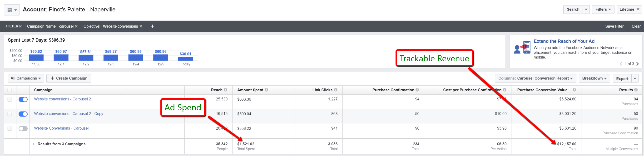Select the Carousel 2 - Copy row checkbox
The width and height of the screenshot is (644, 156).
pyautogui.click(x=10, y=114)
